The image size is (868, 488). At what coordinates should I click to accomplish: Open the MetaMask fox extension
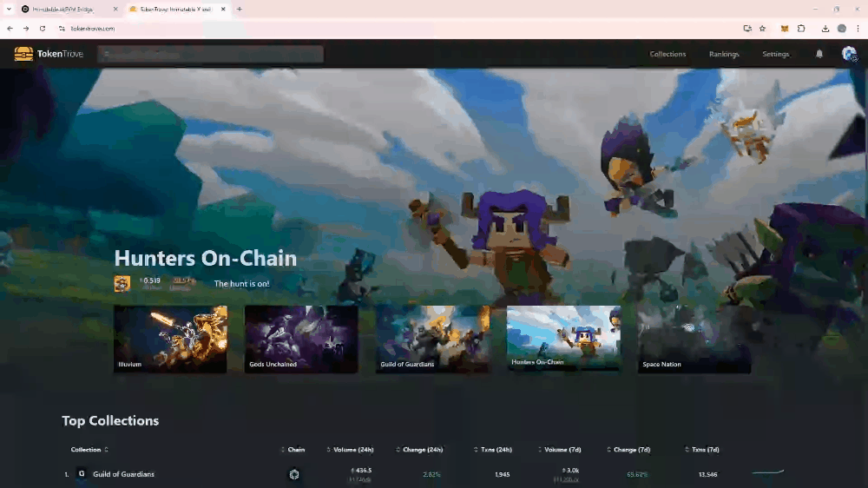click(785, 29)
